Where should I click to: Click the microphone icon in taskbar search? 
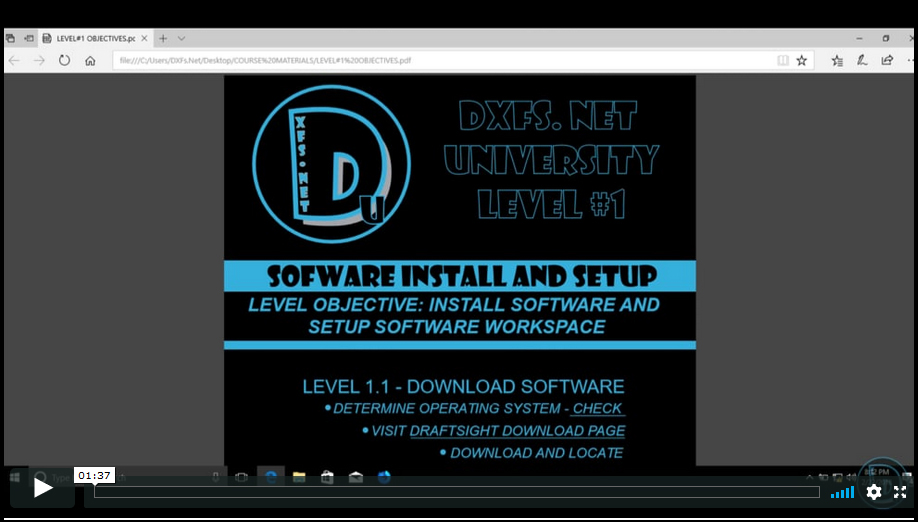click(x=215, y=477)
